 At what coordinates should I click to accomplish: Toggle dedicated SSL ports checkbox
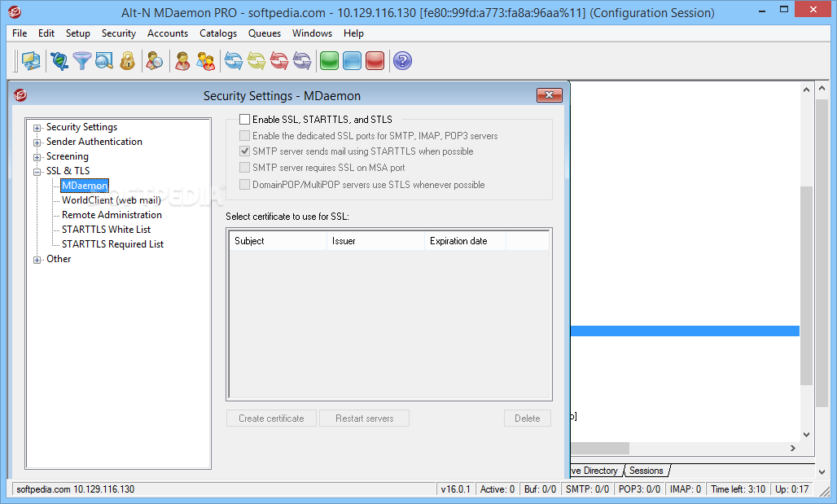[x=244, y=136]
